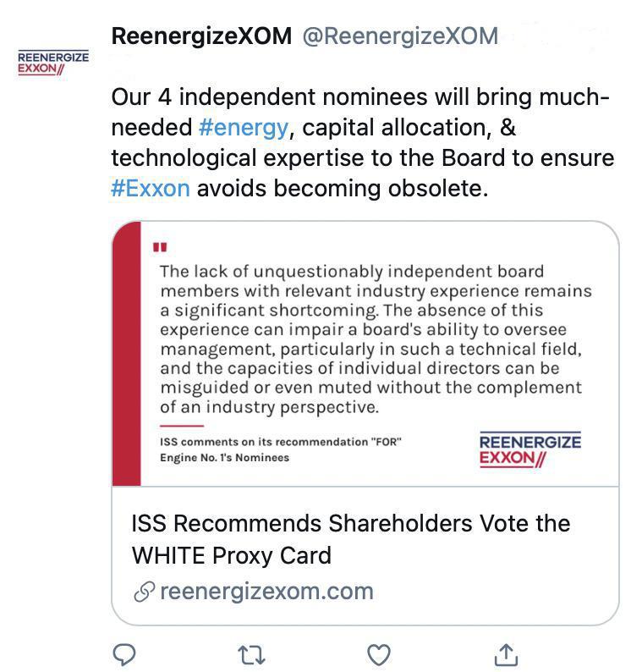The image size is (631, 672).
Task: Open the reenergizexom.com link
Action: tap(266, 592)
